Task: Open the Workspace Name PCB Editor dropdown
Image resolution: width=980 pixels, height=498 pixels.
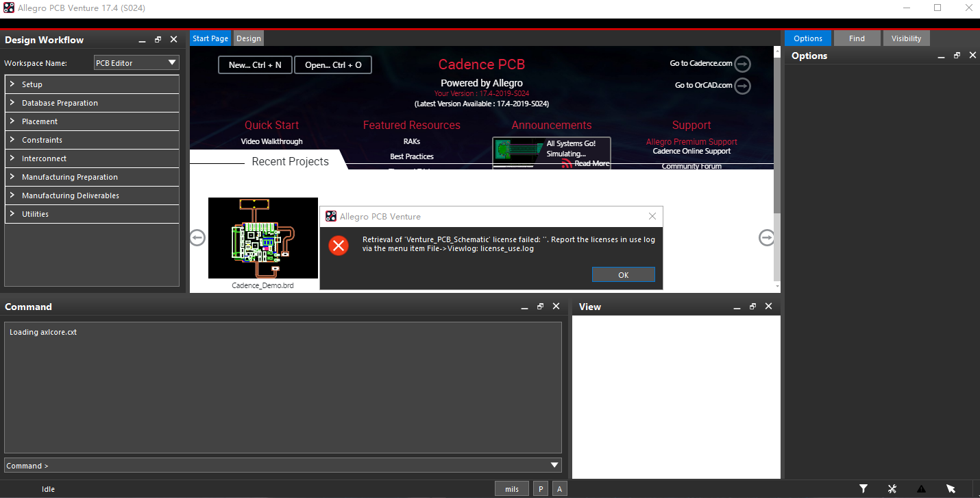Action: coord(136,62)
